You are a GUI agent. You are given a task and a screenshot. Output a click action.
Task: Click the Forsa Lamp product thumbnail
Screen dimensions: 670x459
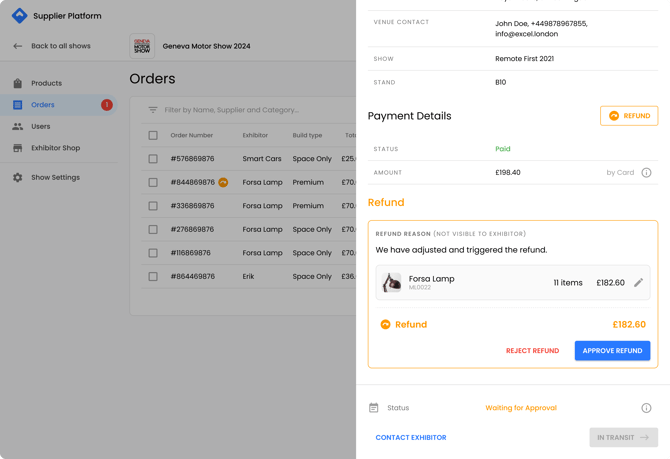click(x=392, y=283)
